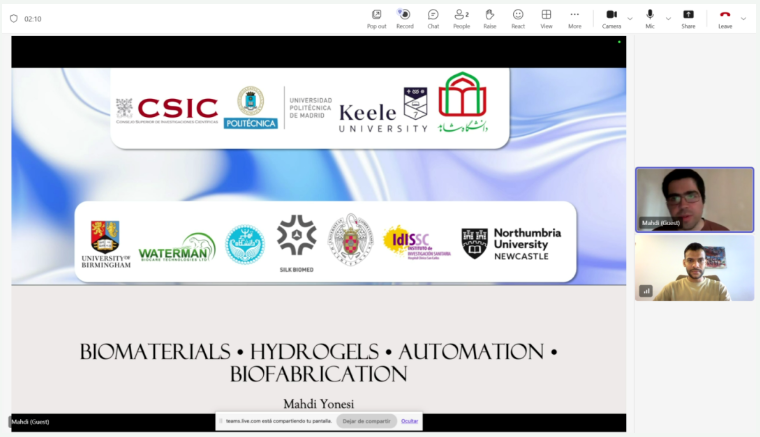Leave the meeting with the Leave button
This screenshot has height=437, width=760.
[x=725, y=19]
